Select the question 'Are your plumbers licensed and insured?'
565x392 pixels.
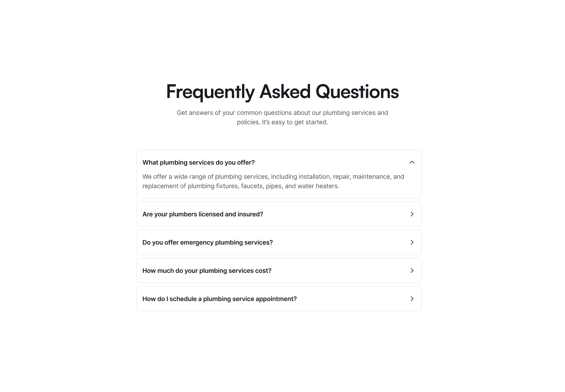point(203,214)
